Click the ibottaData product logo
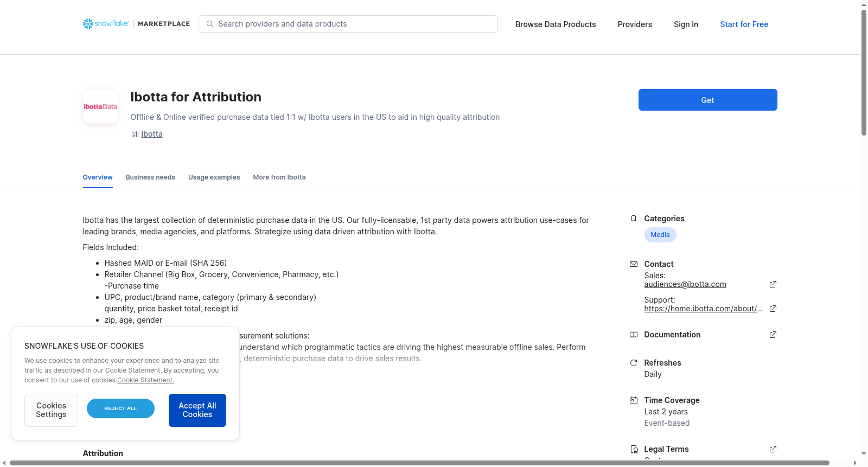 pos(100,106)
